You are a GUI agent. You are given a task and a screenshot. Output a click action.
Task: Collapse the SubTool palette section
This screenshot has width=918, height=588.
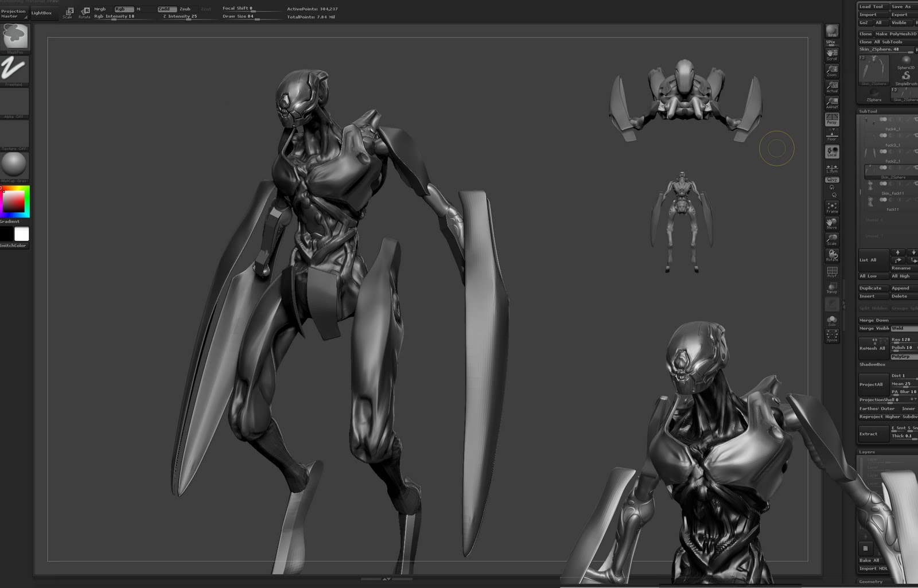(x=868, y=111)
